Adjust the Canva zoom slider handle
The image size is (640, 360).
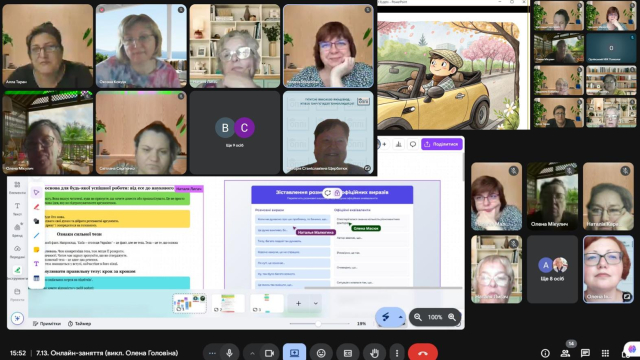point(318,324)
